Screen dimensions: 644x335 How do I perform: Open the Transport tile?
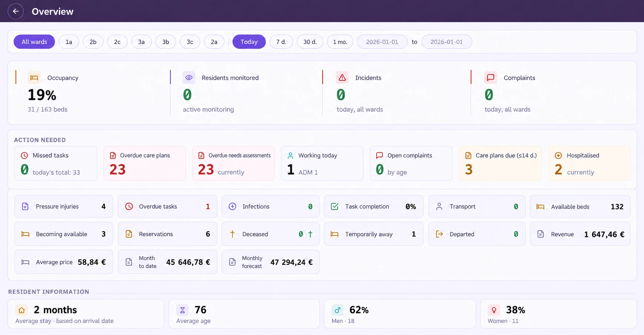click(x=477, y=207)
